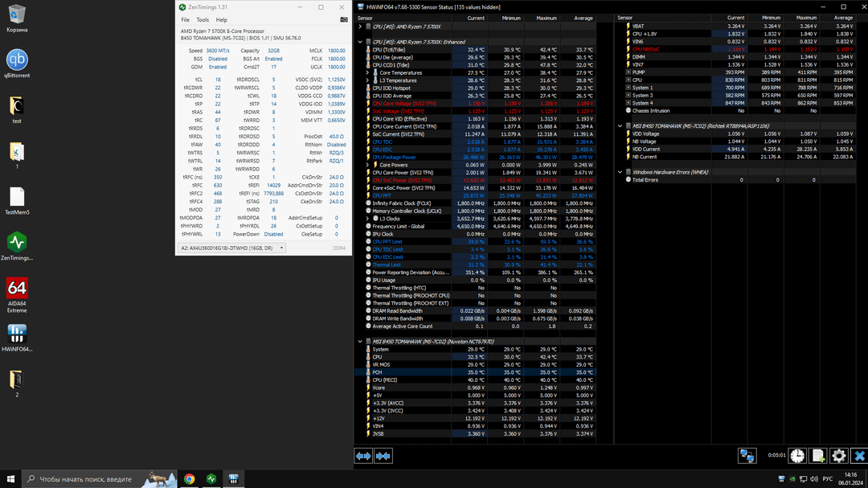Switch to HWiNFO via its taskbar icon

click(233, 478)
